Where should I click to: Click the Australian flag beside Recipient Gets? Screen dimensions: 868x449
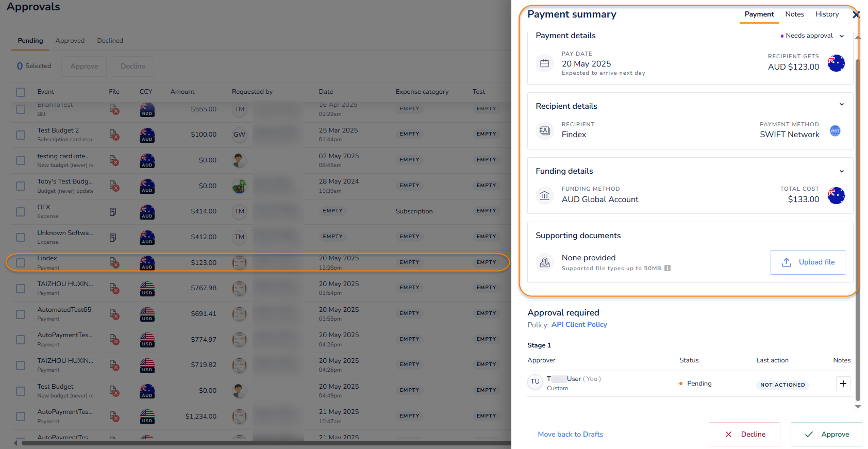[x=836, y=63]
